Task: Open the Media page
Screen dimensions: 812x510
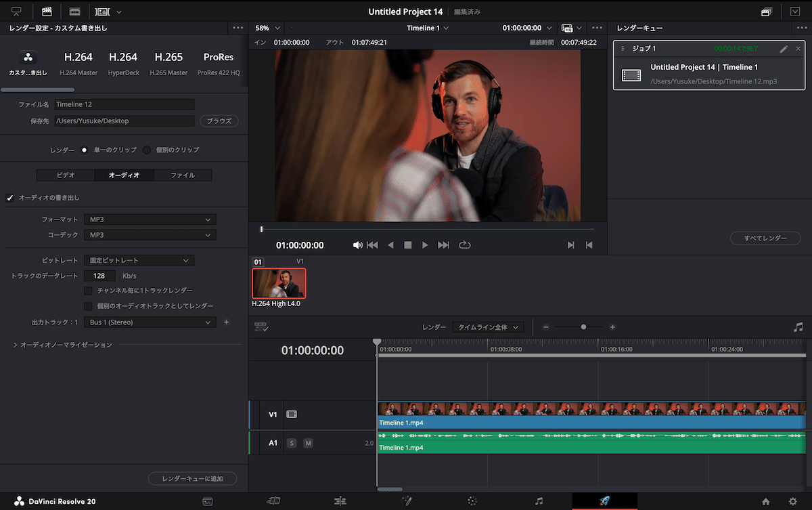Action: coord(208,501)
